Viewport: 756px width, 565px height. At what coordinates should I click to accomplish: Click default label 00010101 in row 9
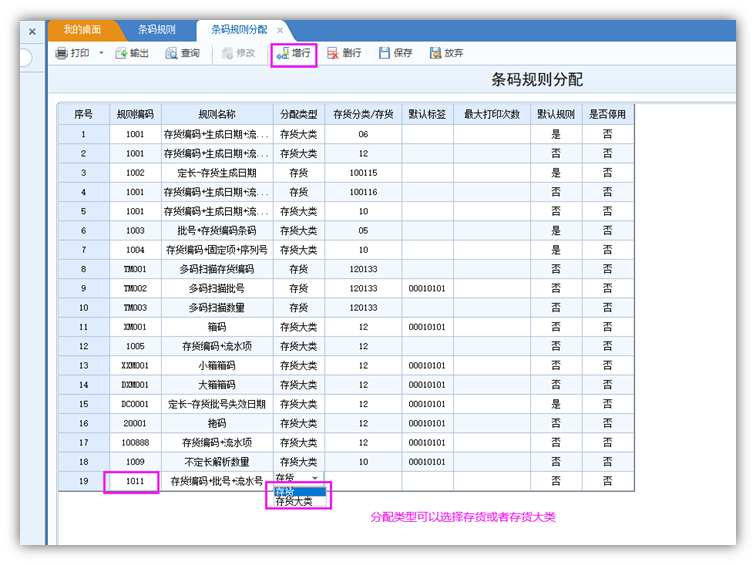tap(427, 288)
